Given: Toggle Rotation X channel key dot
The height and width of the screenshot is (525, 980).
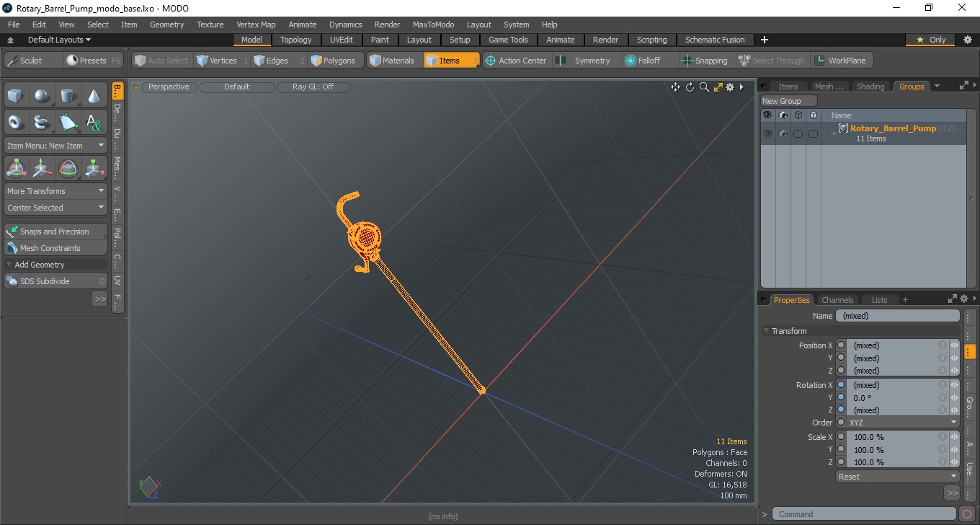Looking at the screenshot, I should click(x=840, y=385).
